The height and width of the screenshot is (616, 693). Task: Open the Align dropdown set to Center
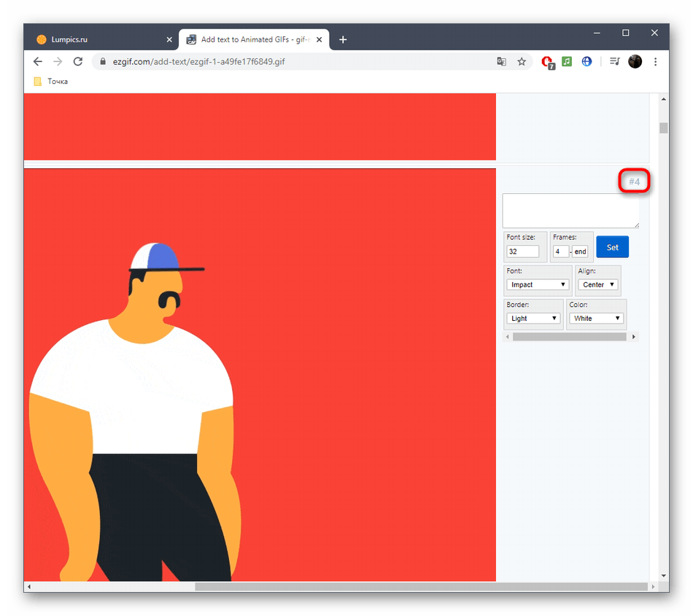tap(598, 285)
